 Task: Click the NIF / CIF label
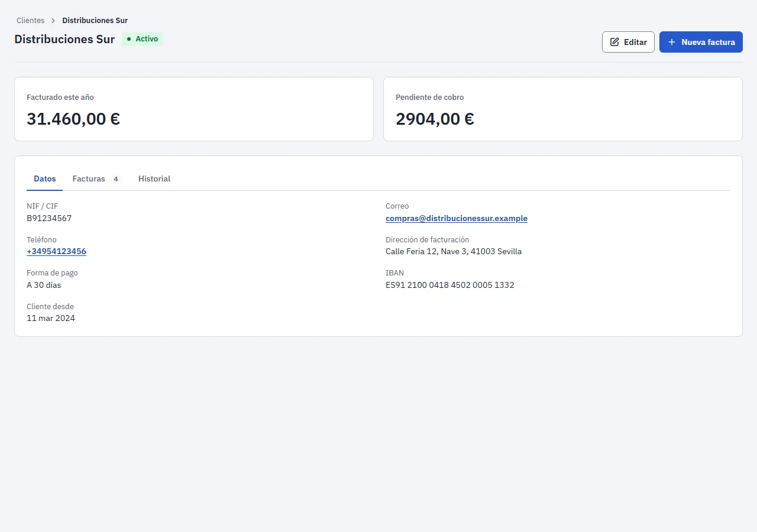[43, 206]
